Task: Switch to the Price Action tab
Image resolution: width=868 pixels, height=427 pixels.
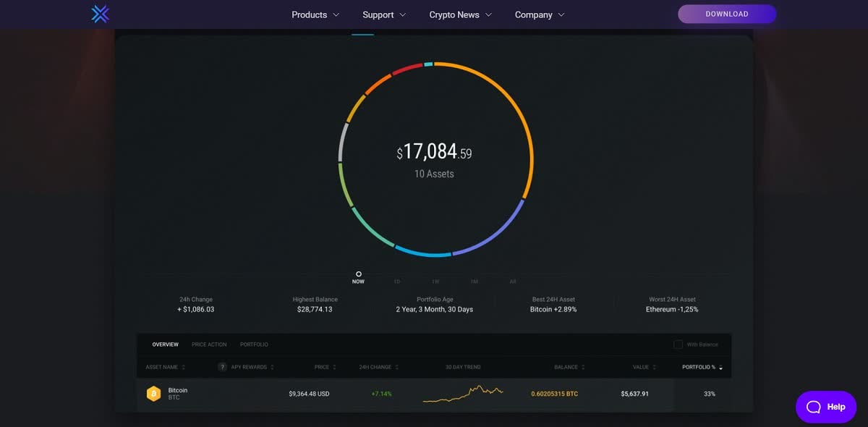Action: click(209, 344)
